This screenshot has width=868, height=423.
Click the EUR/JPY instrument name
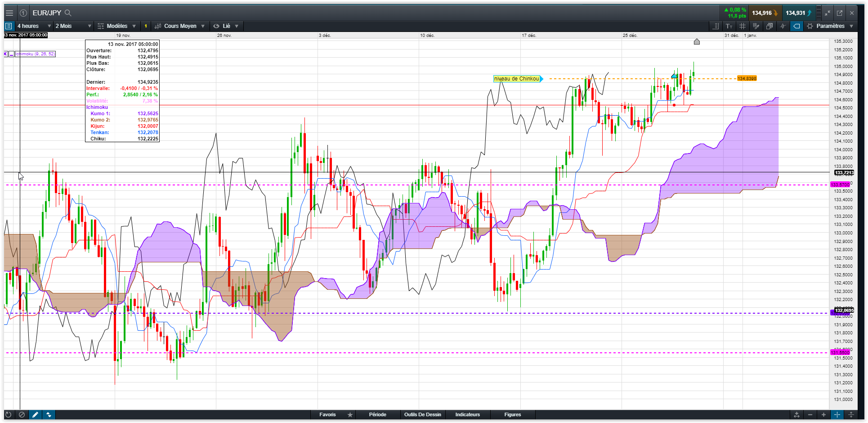click(47, 13)
